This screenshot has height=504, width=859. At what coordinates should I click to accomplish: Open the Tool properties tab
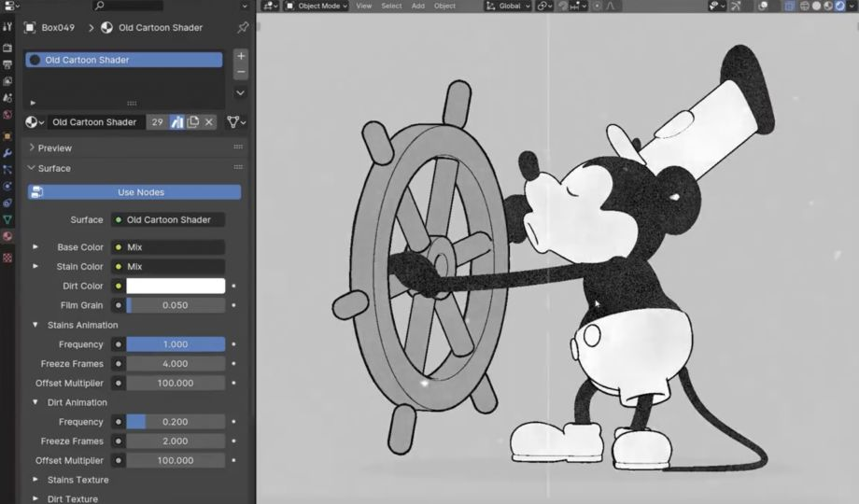[7, 26]
